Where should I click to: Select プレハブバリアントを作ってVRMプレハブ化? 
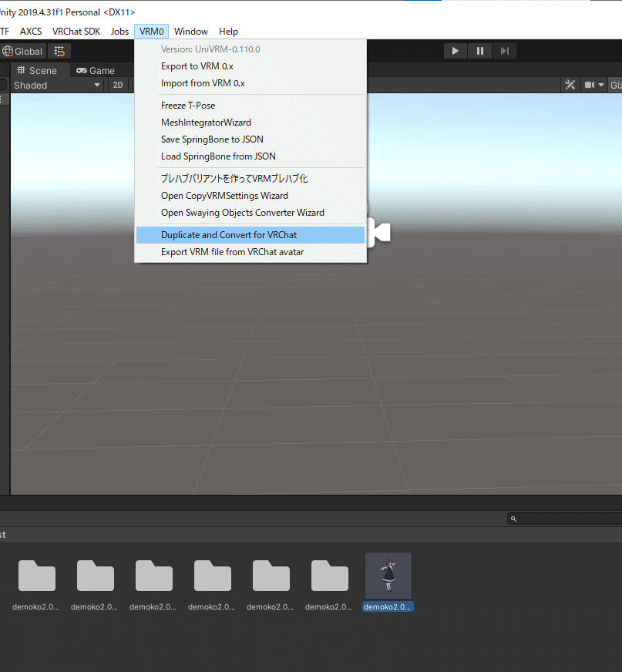coord(250,178)
